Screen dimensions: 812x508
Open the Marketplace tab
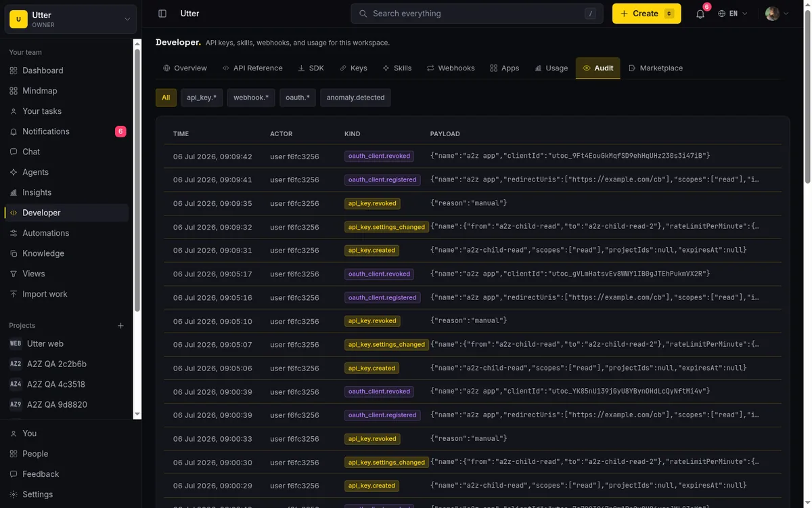(656, 68)
